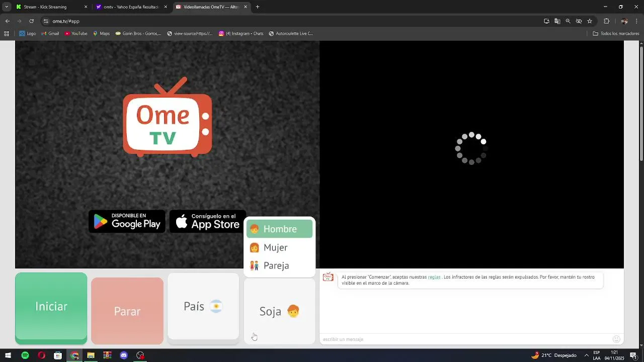Open the Extensions puzzle icon
644x362 pixels.
[x=606, y=21]
